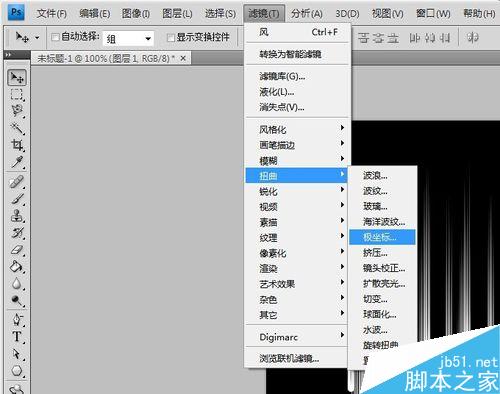Collapse the toolbox with double-arrow
The image size is (500, 394).
[x=8, y=55]
